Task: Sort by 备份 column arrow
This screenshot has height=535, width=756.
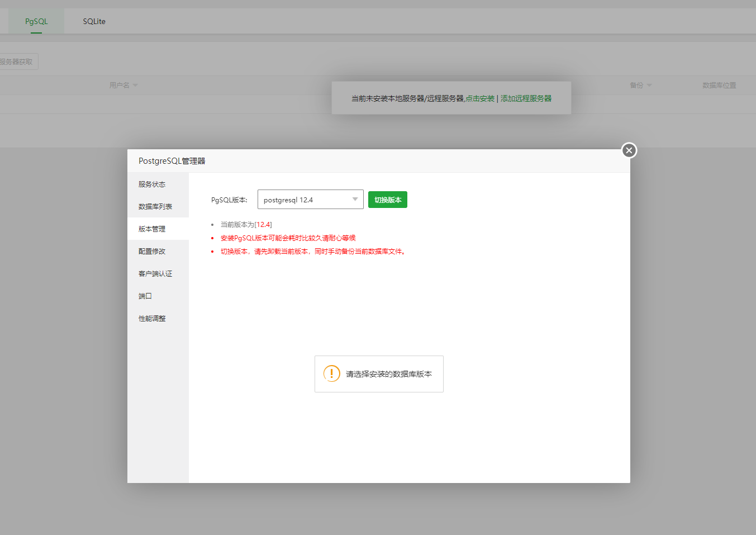Action: pyautogui.click(x=649, y=86)
